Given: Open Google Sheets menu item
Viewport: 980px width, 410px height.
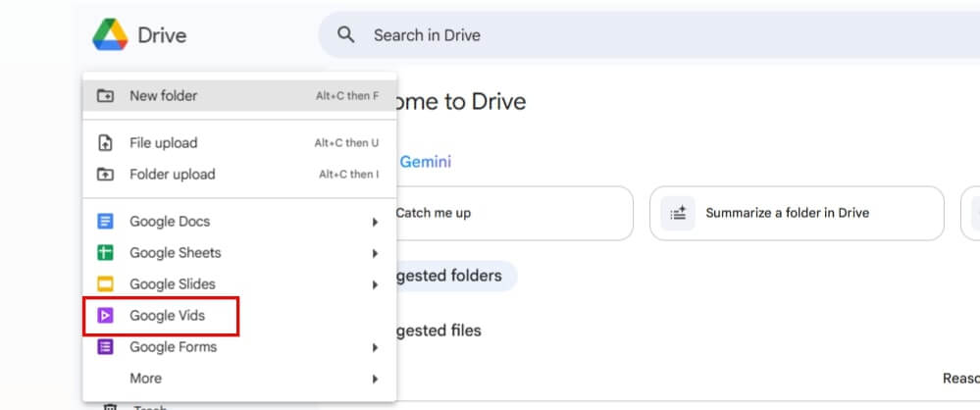Looking at the screenshot, I should pos(239,253).
